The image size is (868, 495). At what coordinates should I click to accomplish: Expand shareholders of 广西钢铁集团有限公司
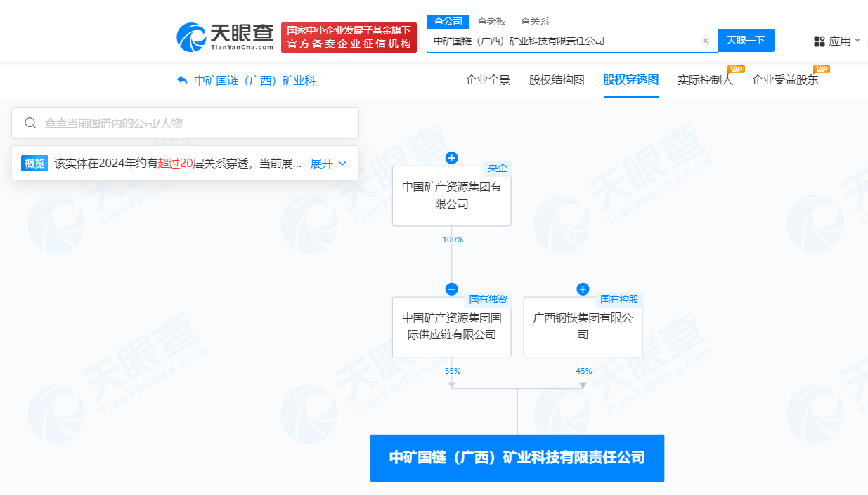click(583, 289)
